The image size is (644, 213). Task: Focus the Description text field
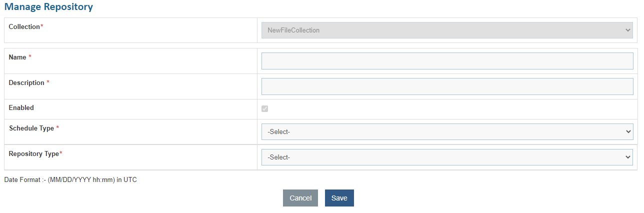(x=447, y=86)
